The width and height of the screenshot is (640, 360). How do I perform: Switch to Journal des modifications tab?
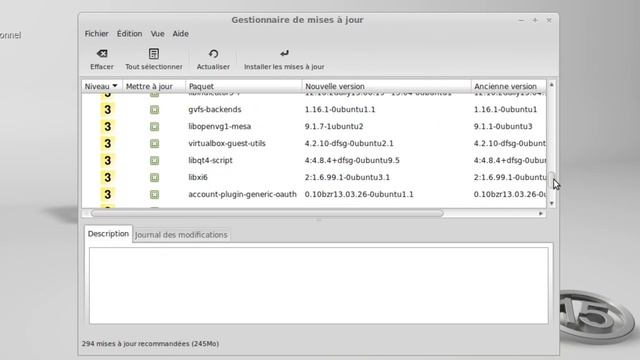181,235
